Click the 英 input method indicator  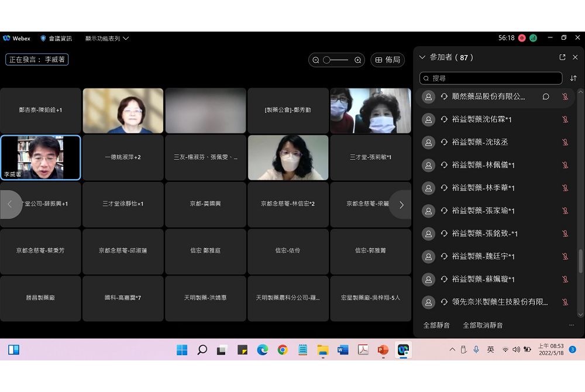491,349
